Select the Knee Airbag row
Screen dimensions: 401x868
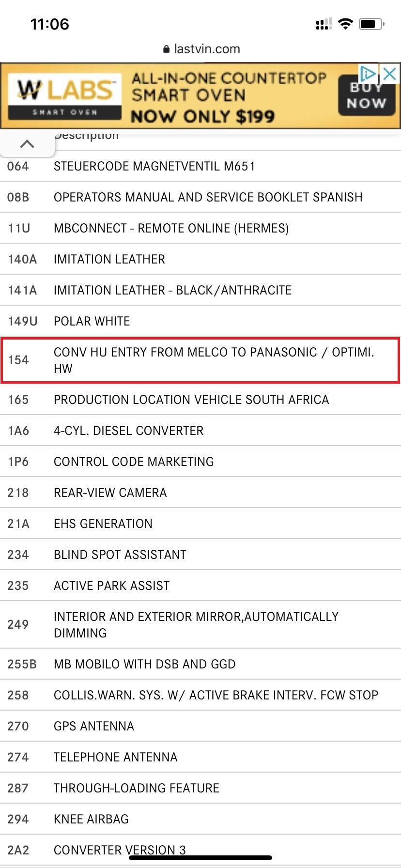coord(200,819)
